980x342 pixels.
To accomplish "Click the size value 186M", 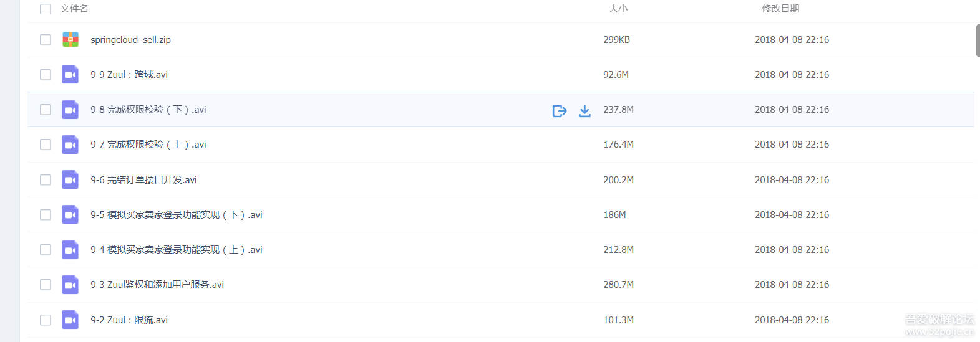I will [x=614, y=214].
